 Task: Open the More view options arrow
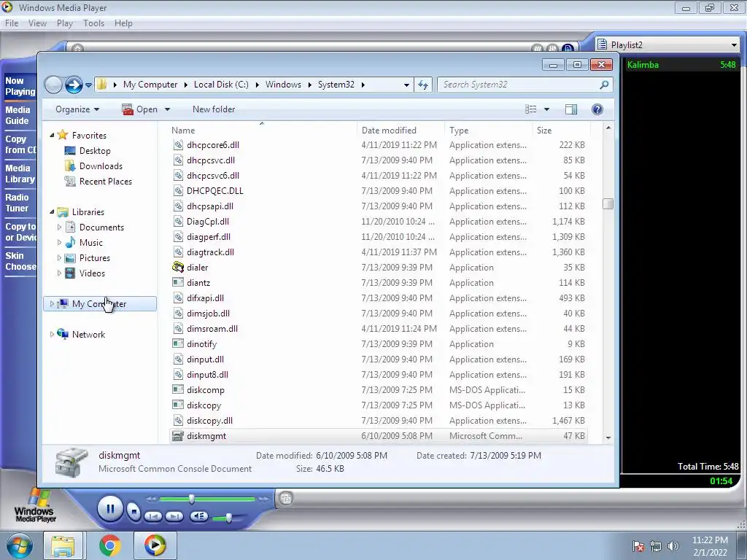546,109
